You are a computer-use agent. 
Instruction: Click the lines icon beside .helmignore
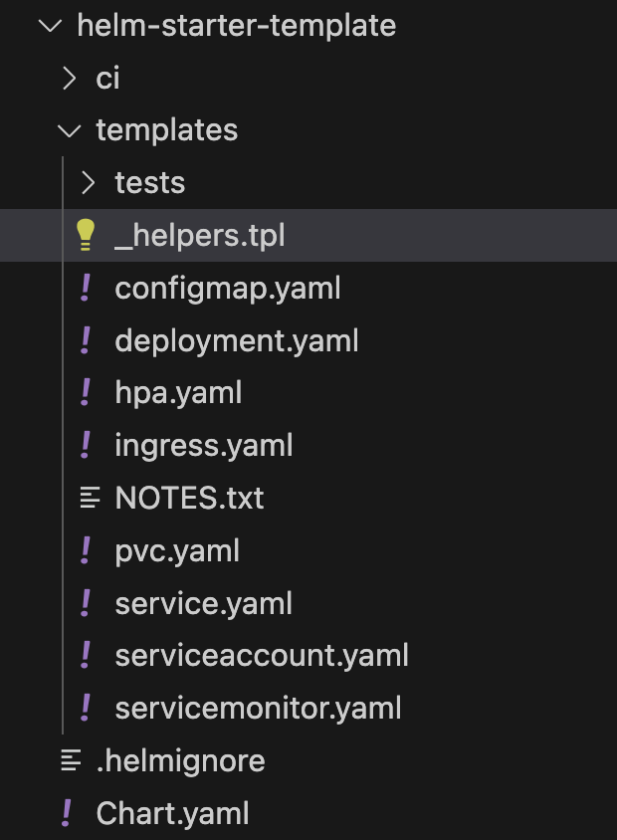click(x=71, y=759)
